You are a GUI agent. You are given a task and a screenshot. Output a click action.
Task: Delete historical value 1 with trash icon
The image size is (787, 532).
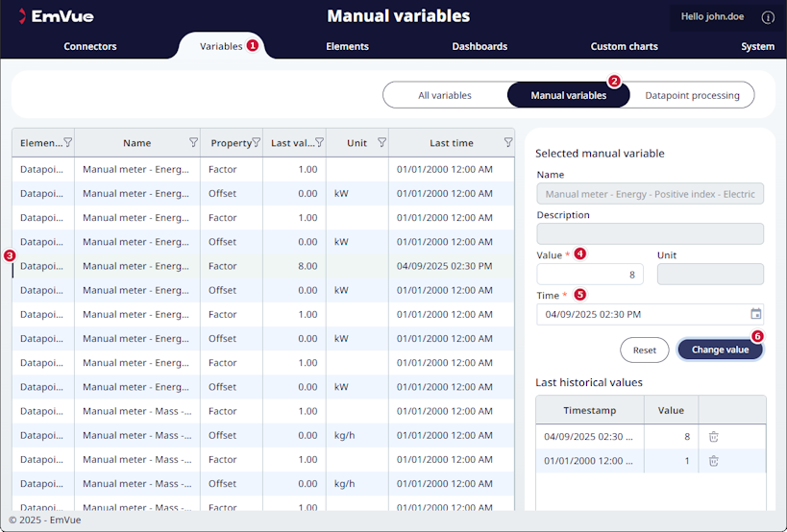tap(713, 461)
